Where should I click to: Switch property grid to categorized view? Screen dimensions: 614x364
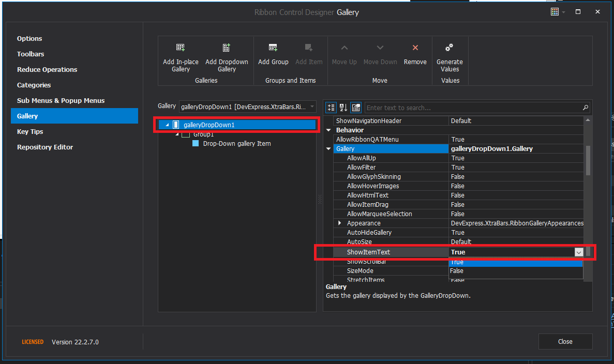click(x=331, y=108)
